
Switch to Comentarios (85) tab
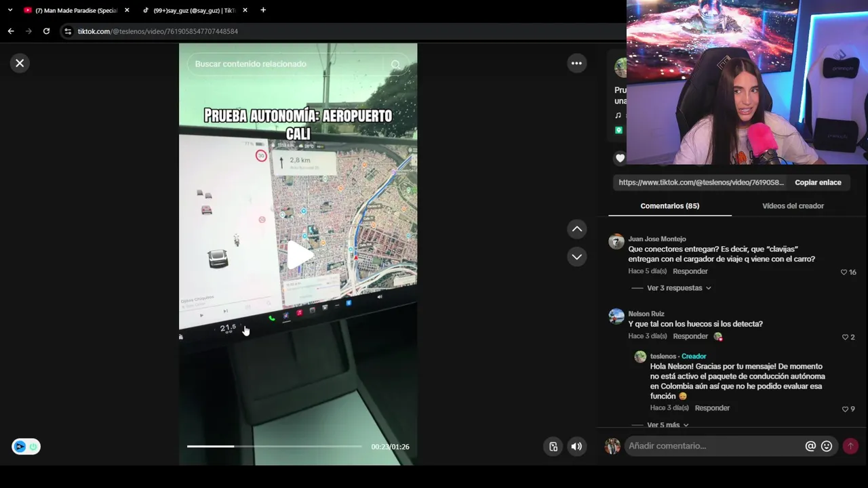tap(670, 206)
